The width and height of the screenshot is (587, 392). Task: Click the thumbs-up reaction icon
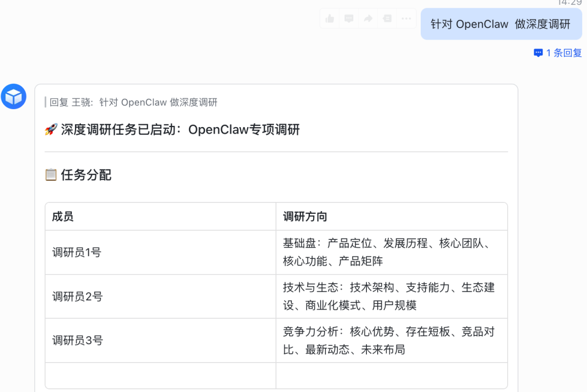coord(330,19)
